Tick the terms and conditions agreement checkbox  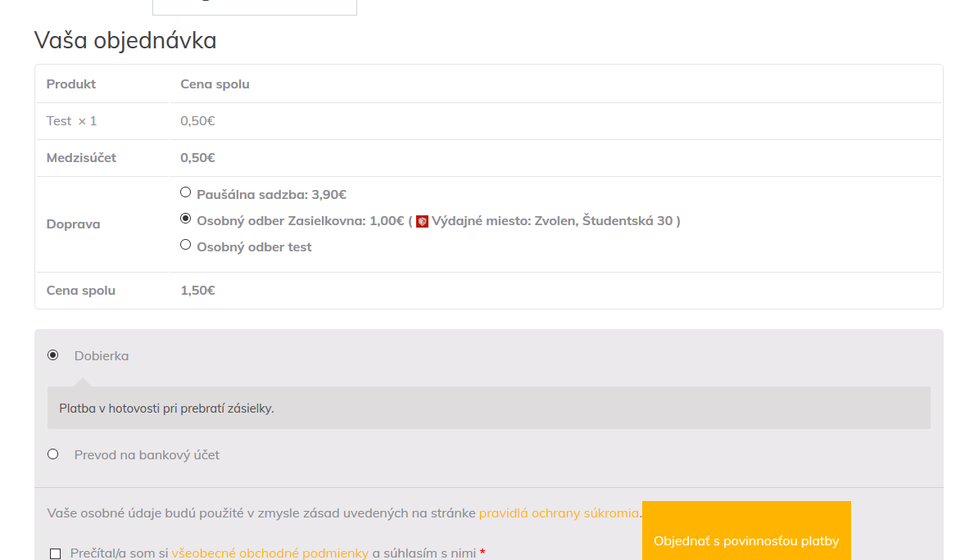tap(55, 553)
